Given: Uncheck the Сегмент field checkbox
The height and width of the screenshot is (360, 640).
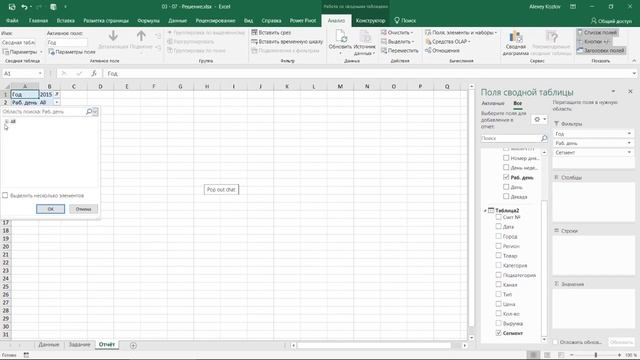Looking at the screenshot, I should point(498,333).
